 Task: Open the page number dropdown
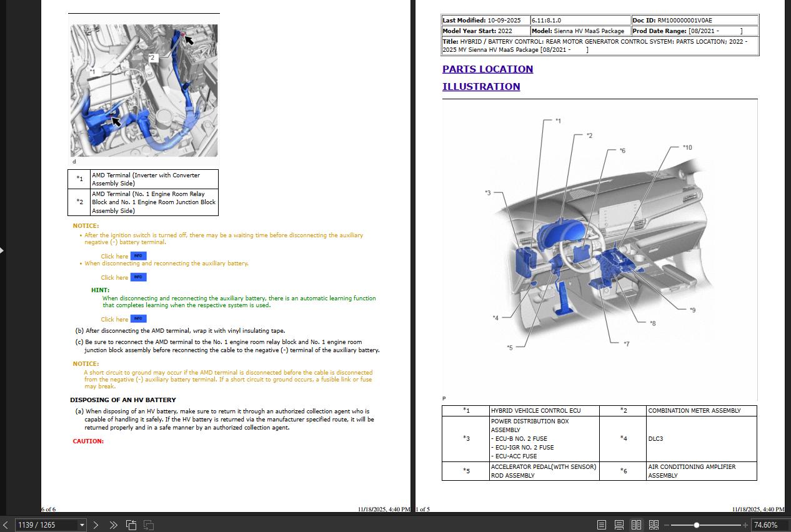[x=81, y=525]
